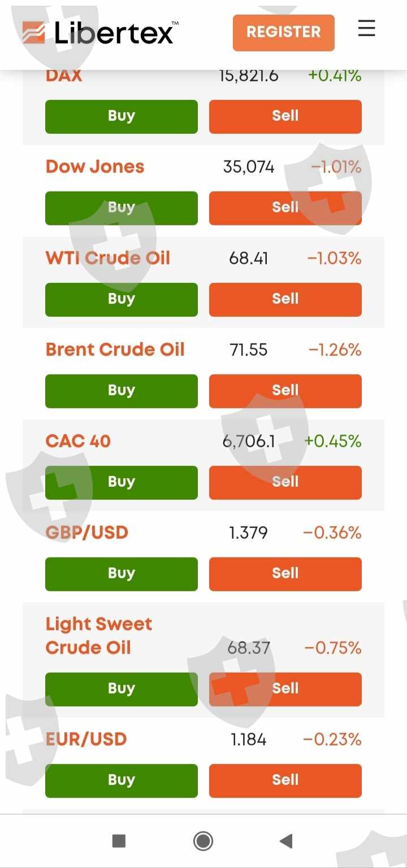Open Dow Jones instrument link
Viewport: 407px width, 868px height.
pos(95,167)
